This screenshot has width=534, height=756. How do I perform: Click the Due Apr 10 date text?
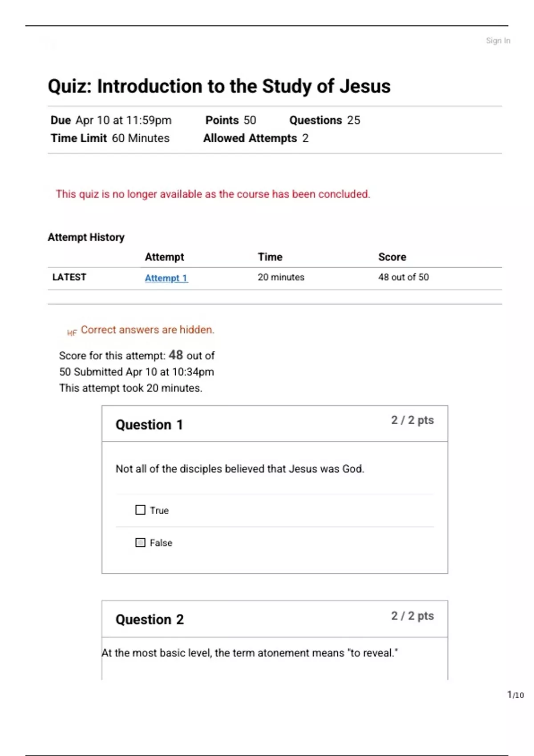pyautogui.click(x=111, y=121)
